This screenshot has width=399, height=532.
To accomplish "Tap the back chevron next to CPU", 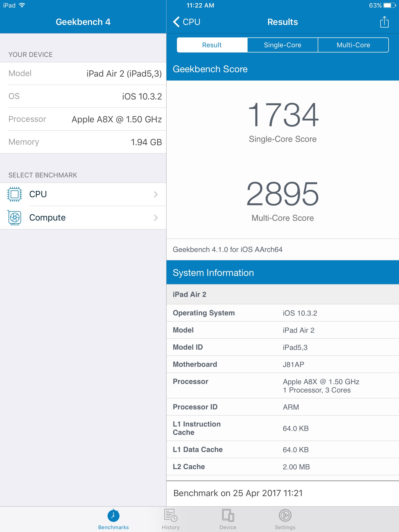I will click(176, 22).
